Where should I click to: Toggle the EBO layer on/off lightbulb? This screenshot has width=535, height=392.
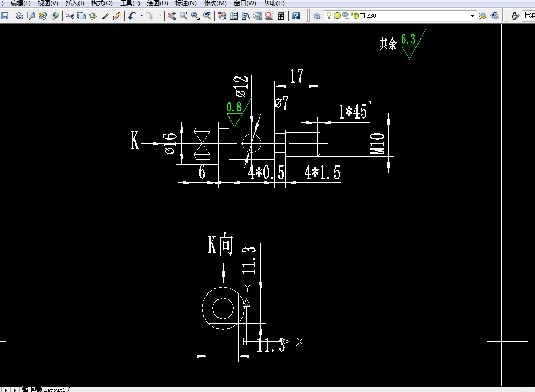click(329, 15)
